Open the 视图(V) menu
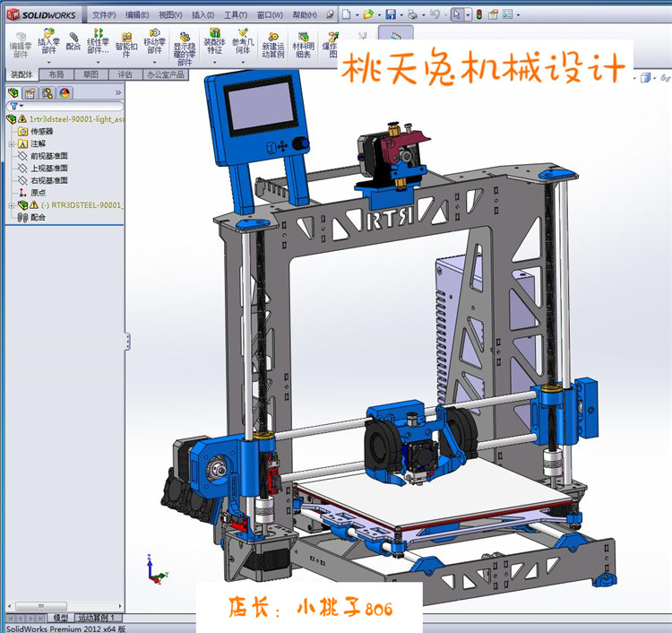Image resolution: width=672 pixels, height=633 pixels. coord(170,15)
